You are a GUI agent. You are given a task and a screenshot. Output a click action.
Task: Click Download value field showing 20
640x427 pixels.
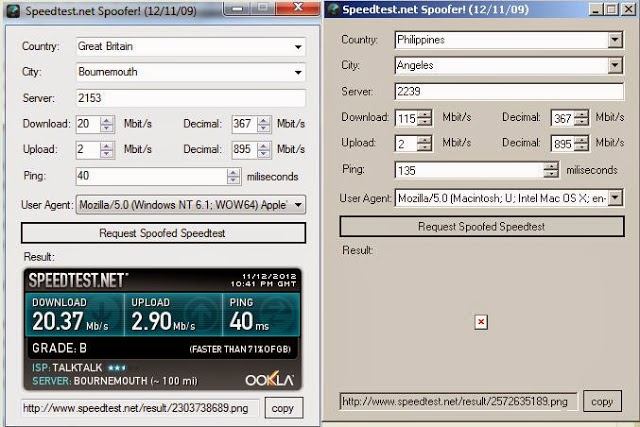coord(88,124)
